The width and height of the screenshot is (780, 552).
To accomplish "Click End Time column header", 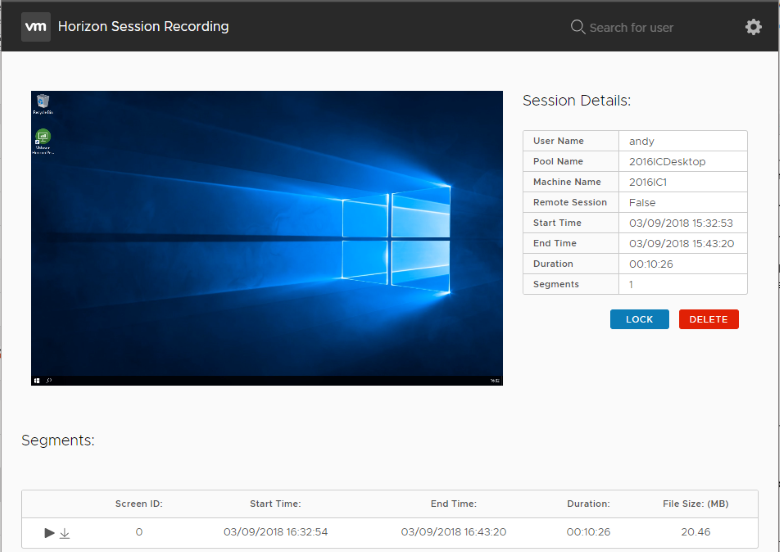I will pos(453,504).
